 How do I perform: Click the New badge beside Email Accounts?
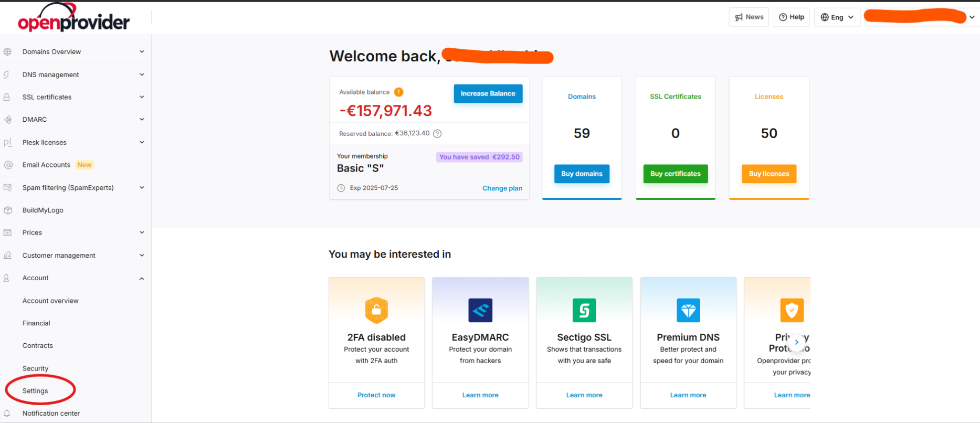click(x=85, y=165)
